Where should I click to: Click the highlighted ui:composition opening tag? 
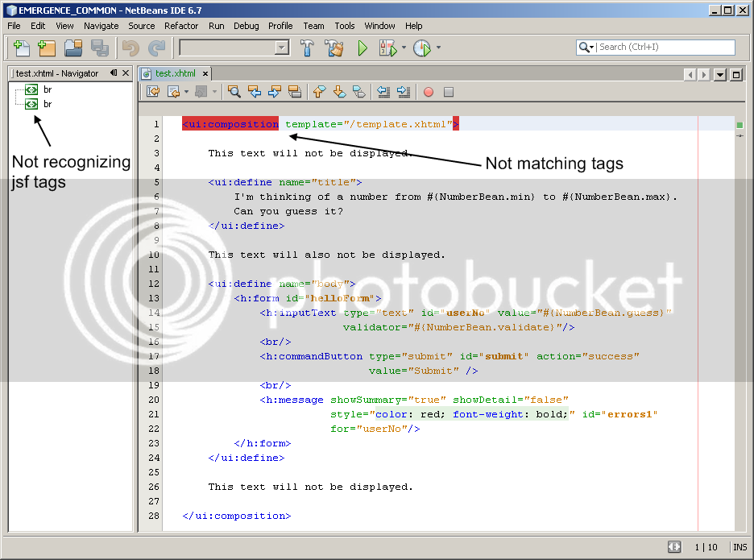pyautogui.click(x=230, y=124)
